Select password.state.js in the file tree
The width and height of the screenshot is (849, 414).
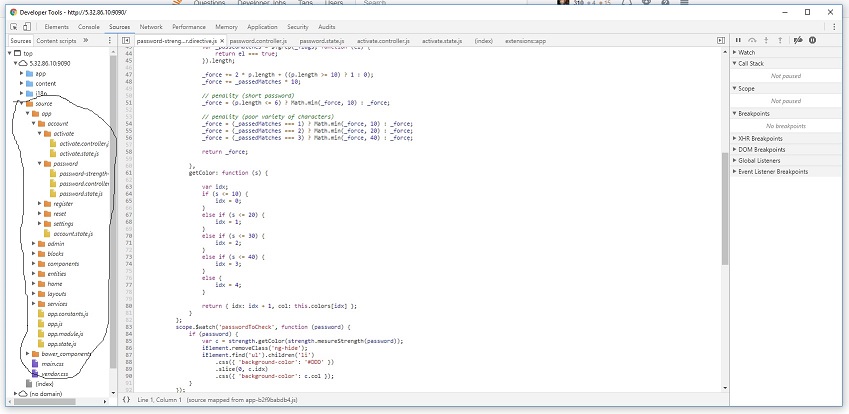(x=81, y=194)
